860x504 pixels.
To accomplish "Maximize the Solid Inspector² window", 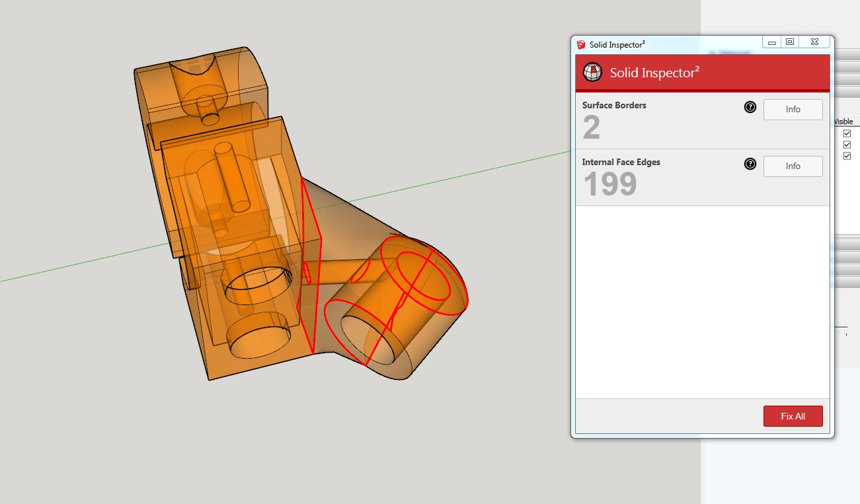I will point(790,42).
